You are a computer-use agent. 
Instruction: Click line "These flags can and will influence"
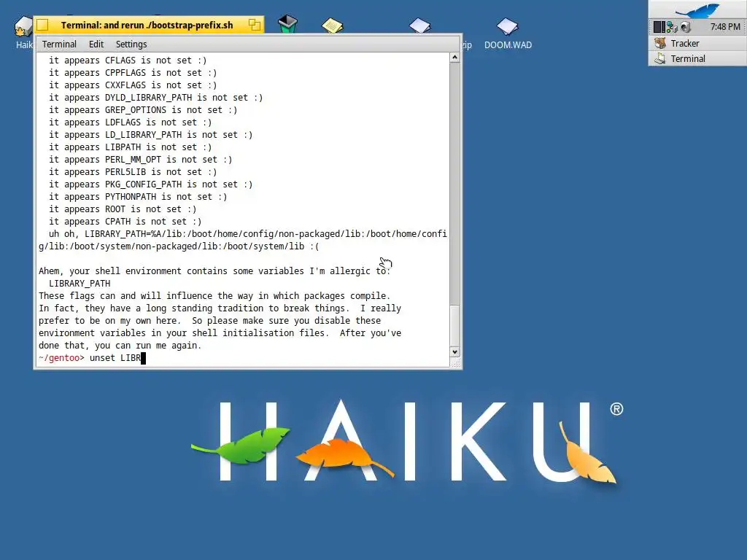click(x=214, y=296)
